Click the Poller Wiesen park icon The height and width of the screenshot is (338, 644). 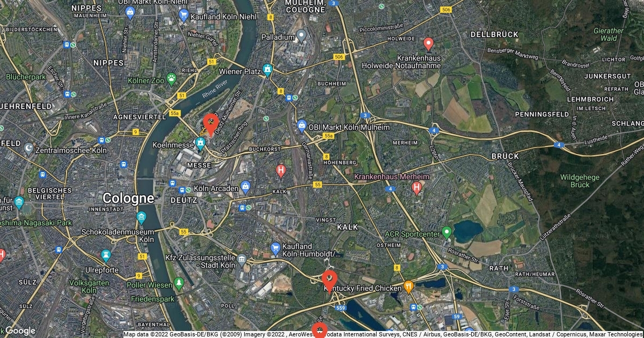(x=179, y=284)
